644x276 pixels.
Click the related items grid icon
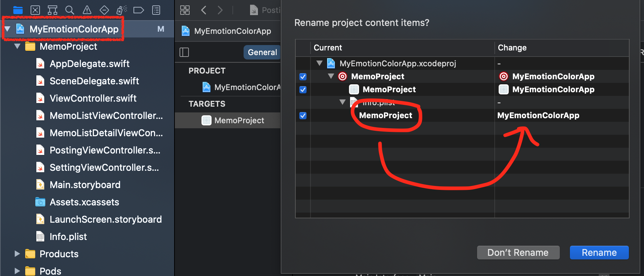point(185,10)
